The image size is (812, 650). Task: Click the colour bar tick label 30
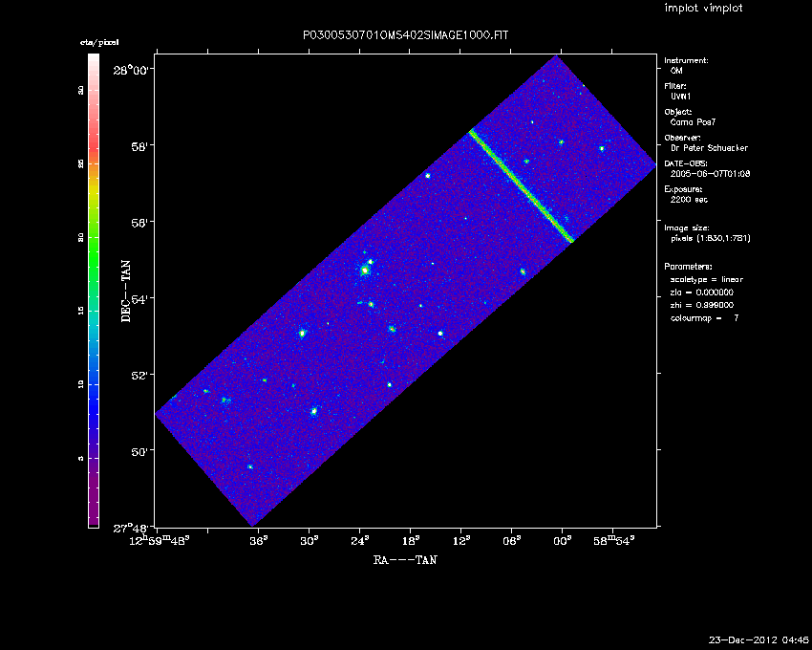pos(81,90)
